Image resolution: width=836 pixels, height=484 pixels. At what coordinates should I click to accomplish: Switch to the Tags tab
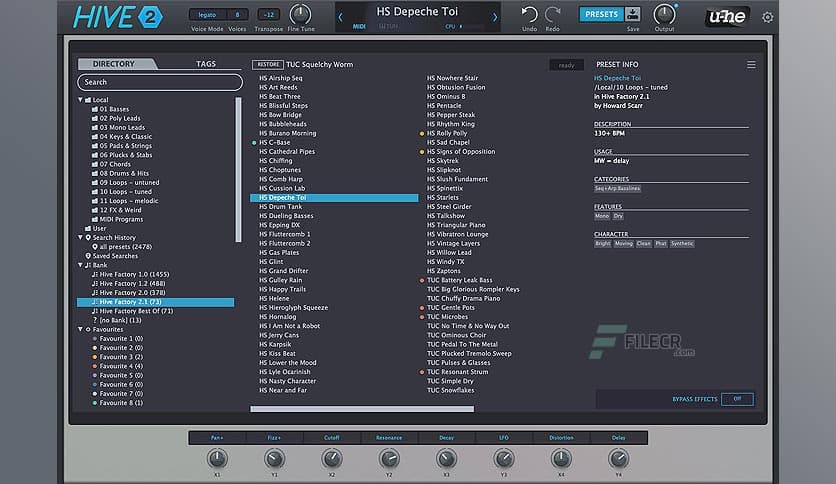pyautogui.click(x=206, y=64)
